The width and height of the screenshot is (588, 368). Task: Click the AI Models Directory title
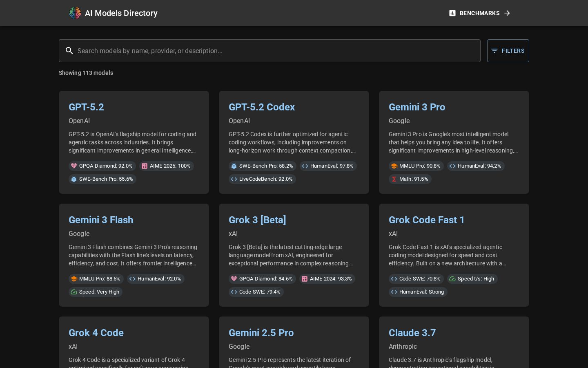coord(121,13)
